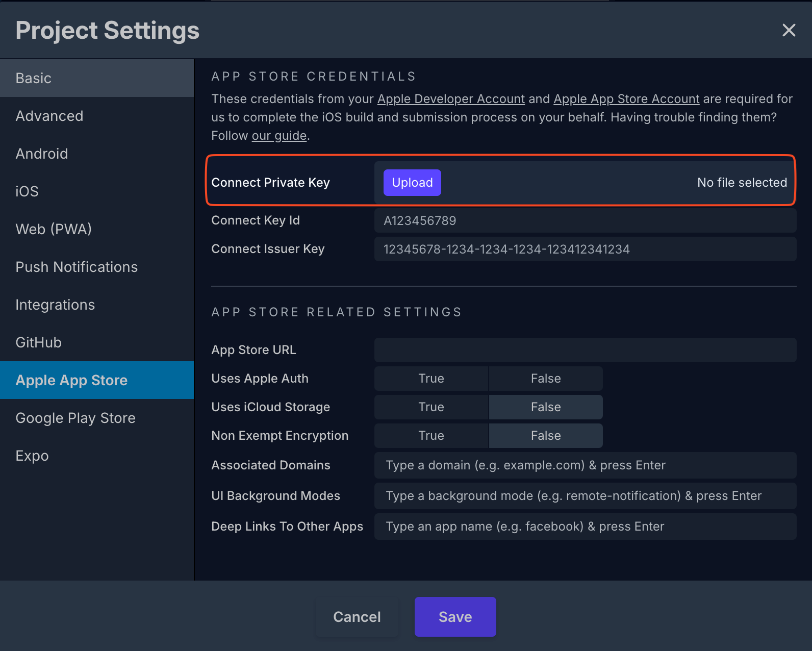Click the Connect Issuer Key input
Screen dimensions: 812x651
click(585, 249)
